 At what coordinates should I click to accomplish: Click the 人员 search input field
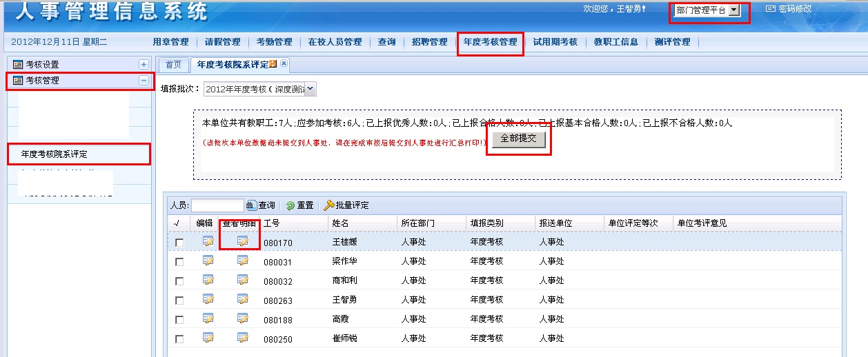(x=217, y=205)
